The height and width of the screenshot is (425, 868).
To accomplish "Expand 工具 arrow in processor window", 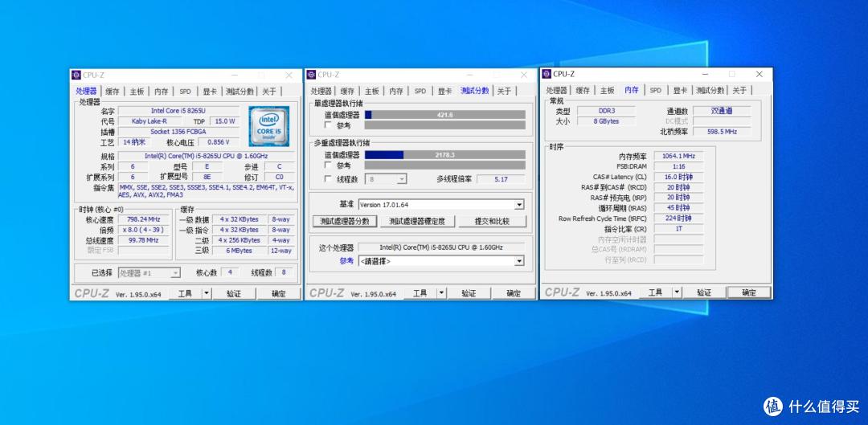I will point(206,294).
